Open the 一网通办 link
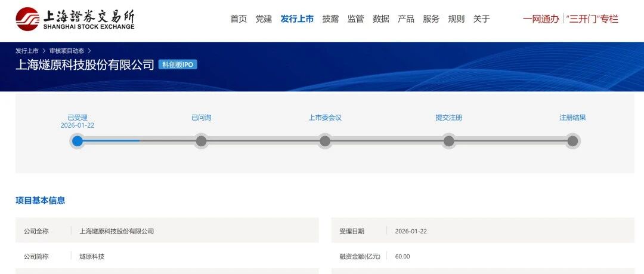 (x=541, y=19)
